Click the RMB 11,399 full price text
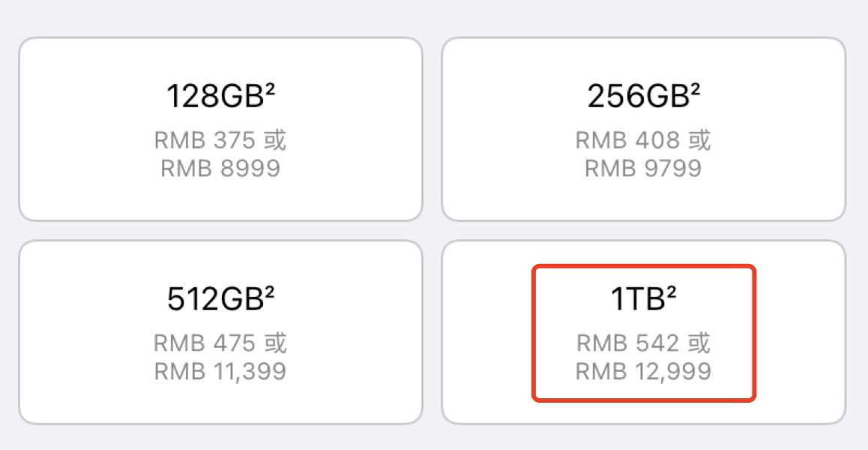The height and width of the screenshot is (450, 868). click(221, 370)
